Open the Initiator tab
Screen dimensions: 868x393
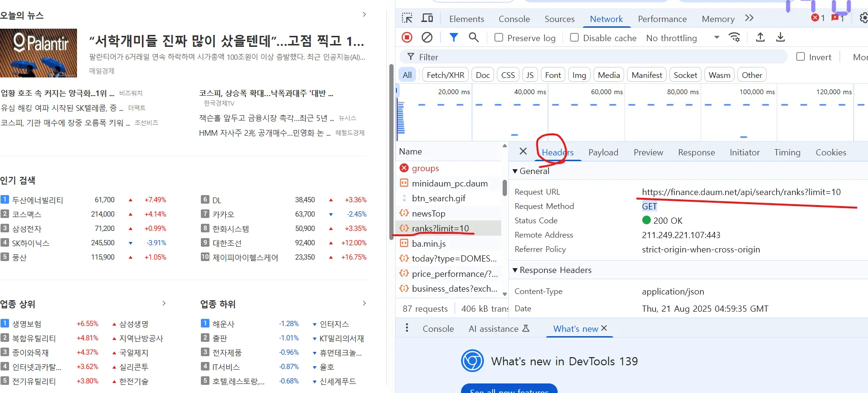click(744, 152)
